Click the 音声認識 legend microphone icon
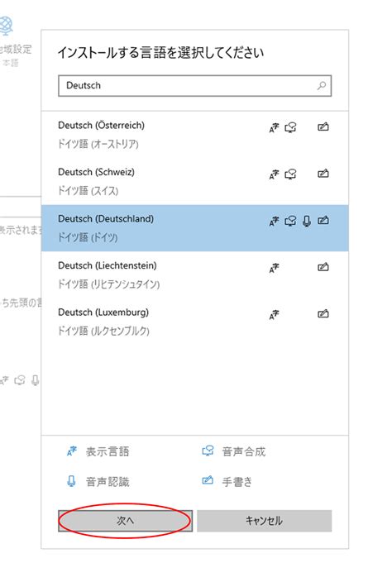This screenshot has height=582, width=392. 71,481
